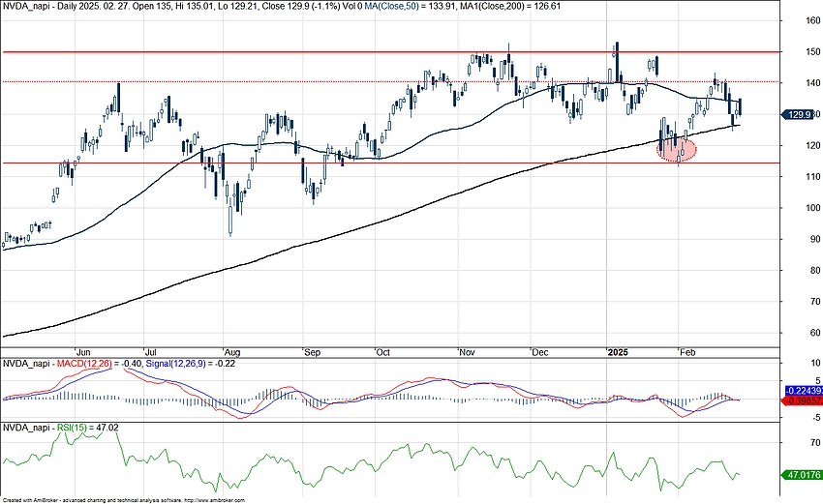Viewport: 823px width, 504px height.
Task: Click the NVDA_napi Daily chart title text
Action: [58, 6]
